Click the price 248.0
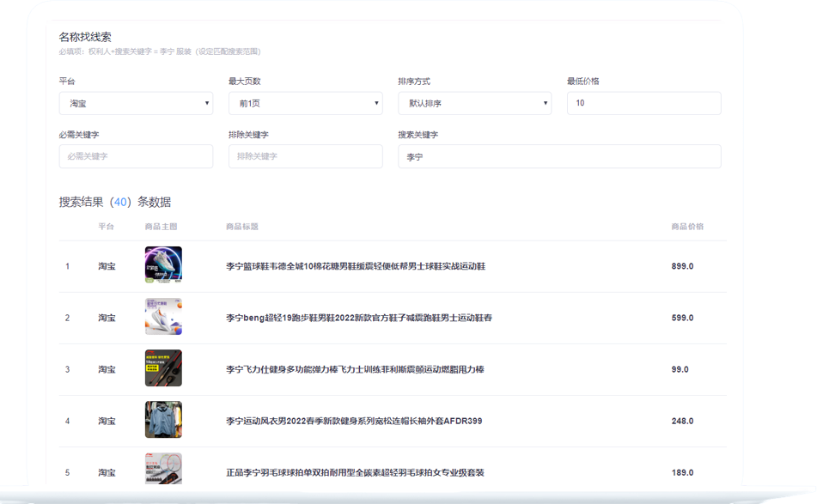The height and width of the screenshot is (504, 817). pyautogui.click(x=683, y=421)
